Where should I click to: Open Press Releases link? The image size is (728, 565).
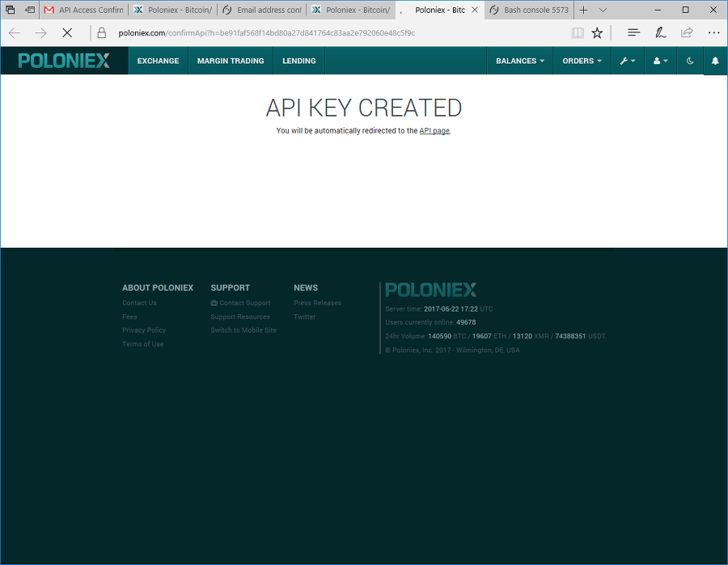click(x=318, y=303)
